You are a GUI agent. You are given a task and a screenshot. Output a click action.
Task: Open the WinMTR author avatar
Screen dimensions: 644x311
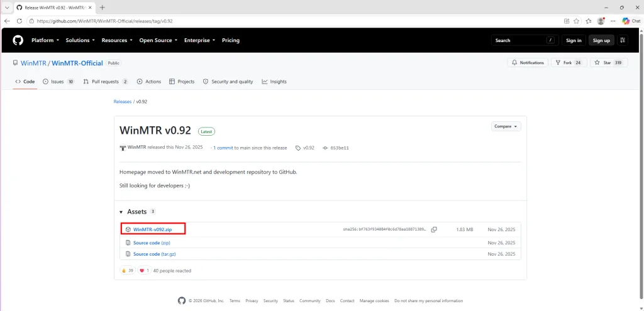click(x=123, y=148)
